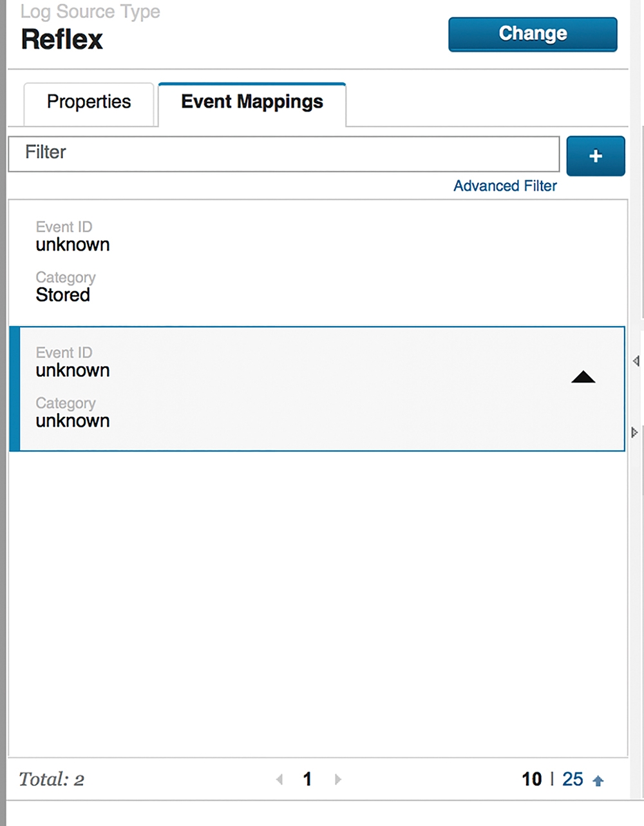This screenshot has height=826, width=644.
Task: Click the left-pointing panel collapse arrow
Action: point(636,361)
